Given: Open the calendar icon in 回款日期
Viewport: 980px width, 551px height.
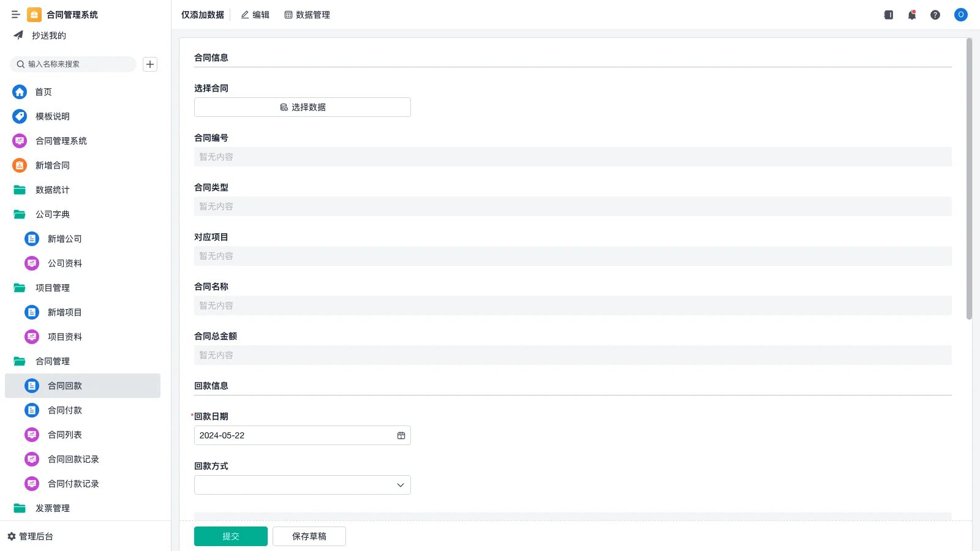Looking at the screenshot, I should [401, 435].
